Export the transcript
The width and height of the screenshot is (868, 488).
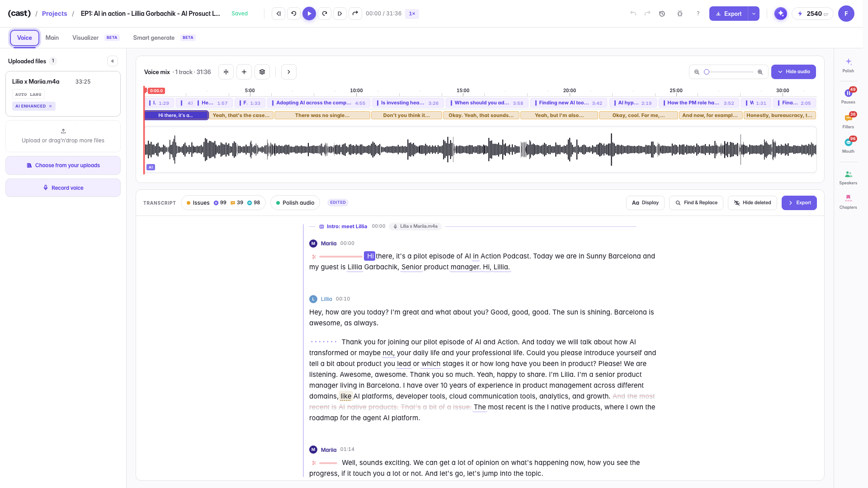coord(799,203)
